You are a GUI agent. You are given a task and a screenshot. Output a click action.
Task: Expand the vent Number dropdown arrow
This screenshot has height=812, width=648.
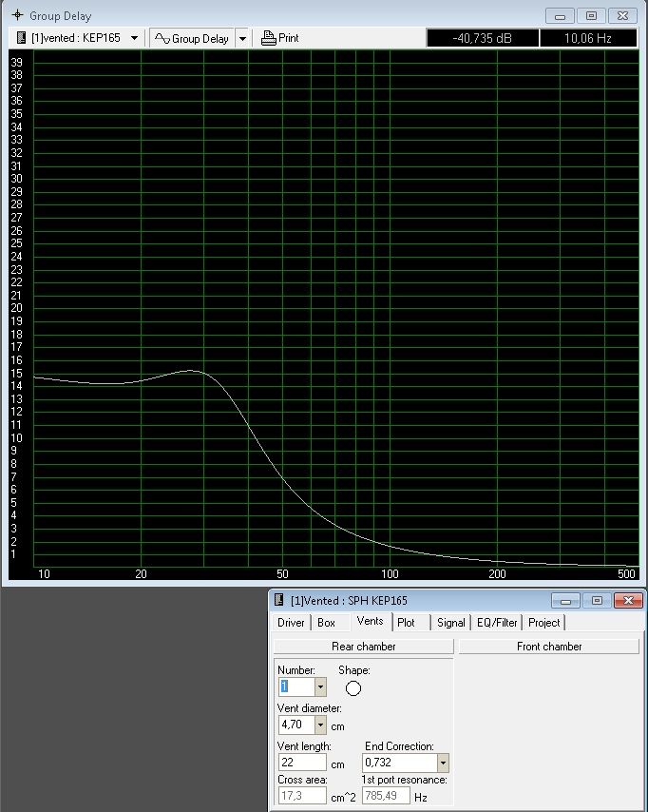point(320,687)
